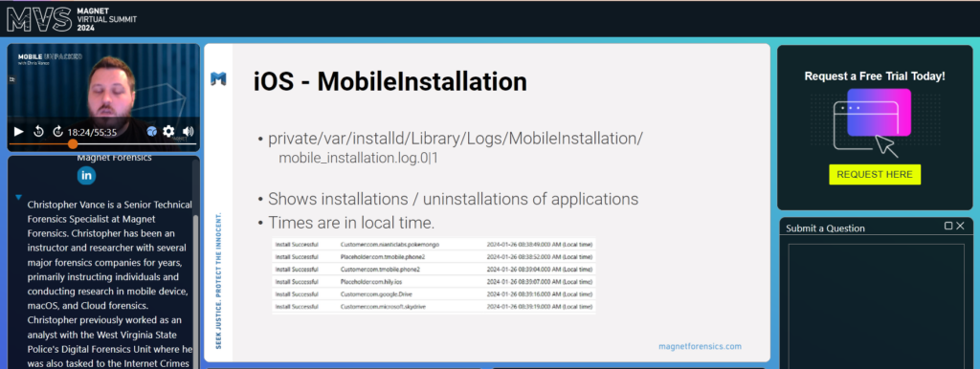Image resolution: width=980 pixels, height=369 pixels.
Task: Click the 'Placeholder:com.tmobile.phone2' table row
Action: tap(434, 256)
